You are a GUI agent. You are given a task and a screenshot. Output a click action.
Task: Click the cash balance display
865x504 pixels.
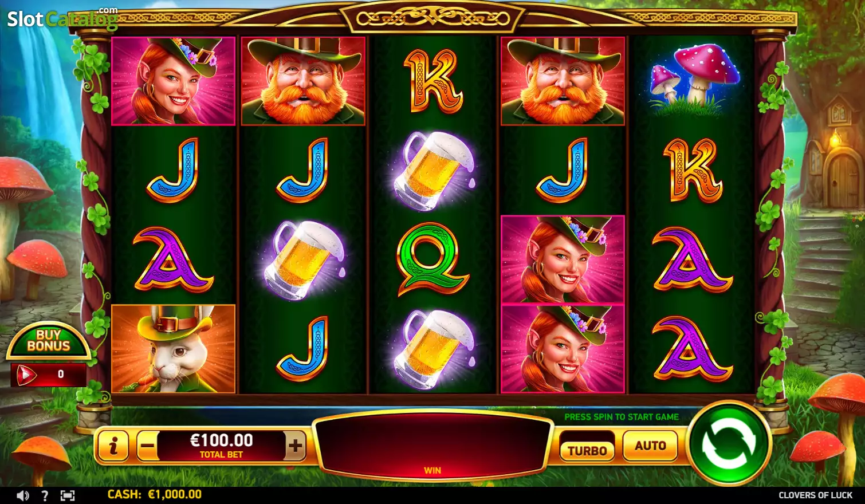click(155, 494)
